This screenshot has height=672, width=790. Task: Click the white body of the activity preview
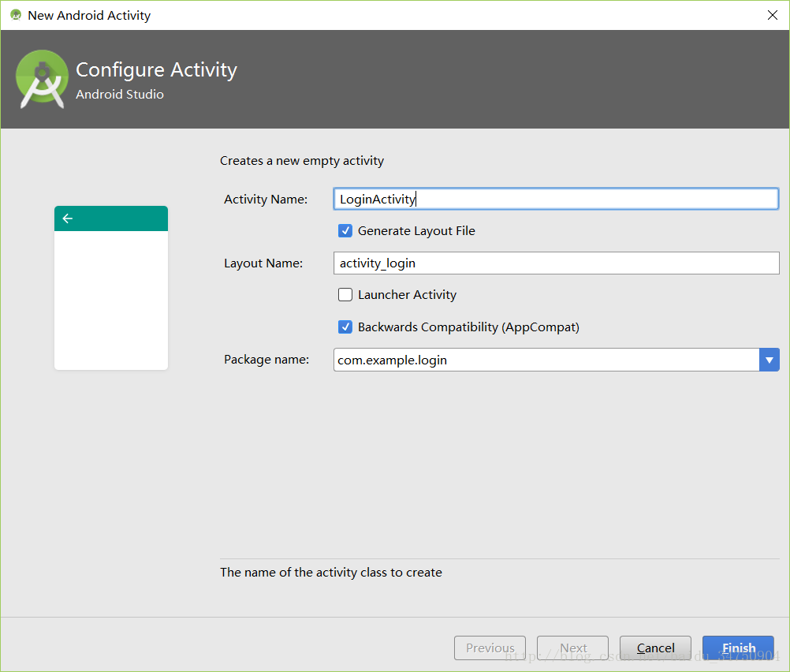coord(111,300)
